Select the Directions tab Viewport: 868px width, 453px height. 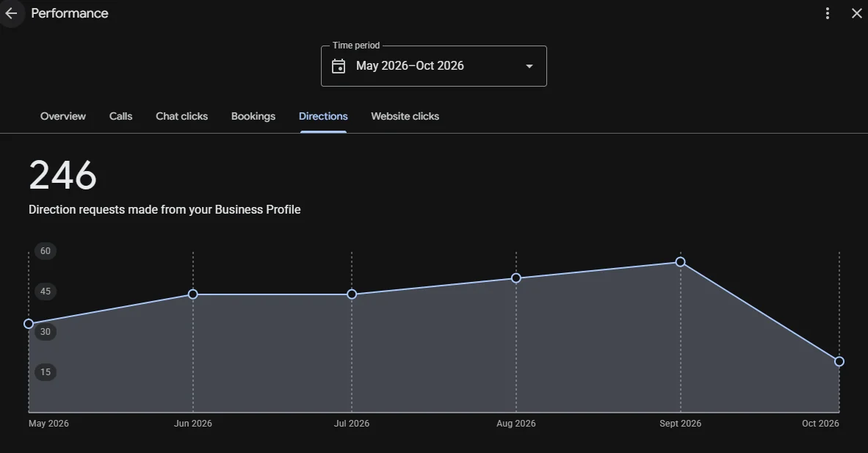(x=323, y=116)
